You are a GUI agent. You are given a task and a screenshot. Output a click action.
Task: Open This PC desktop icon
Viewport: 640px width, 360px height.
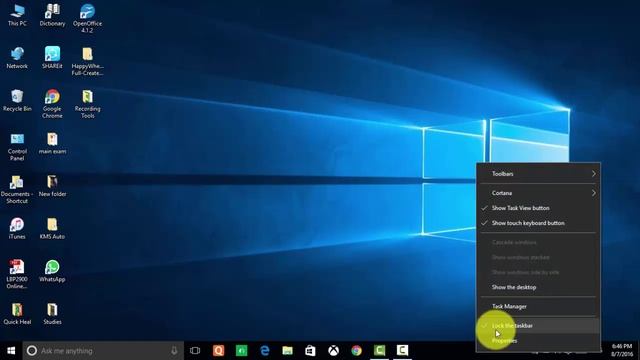[17, 16]
